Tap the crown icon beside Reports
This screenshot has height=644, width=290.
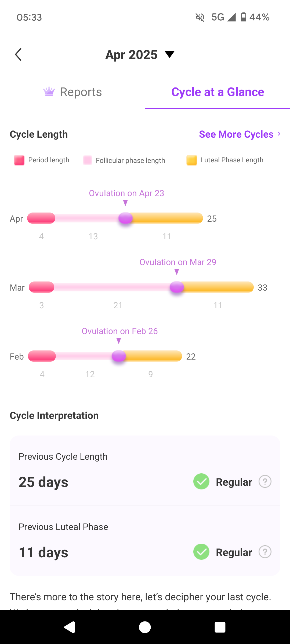tap(49, 92)
